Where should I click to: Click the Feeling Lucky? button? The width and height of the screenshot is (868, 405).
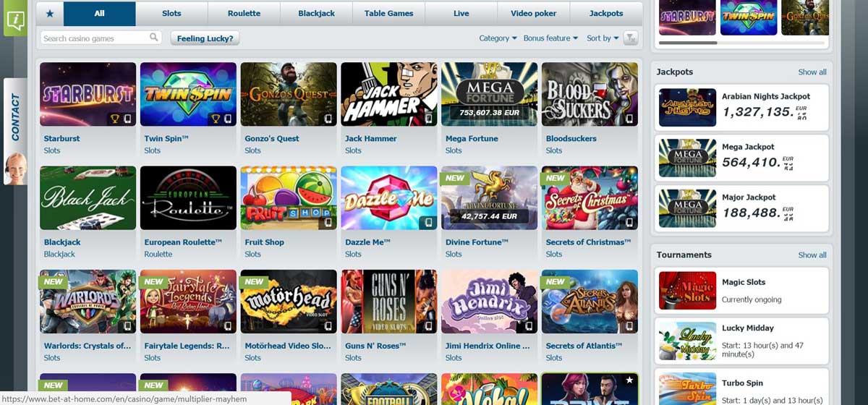click(205, 38)
